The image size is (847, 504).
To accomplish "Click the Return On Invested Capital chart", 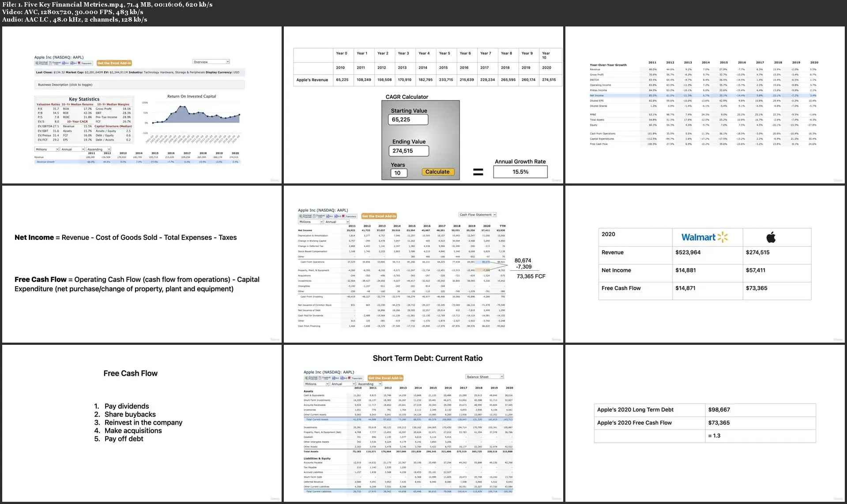I will (x=192, y=119).
